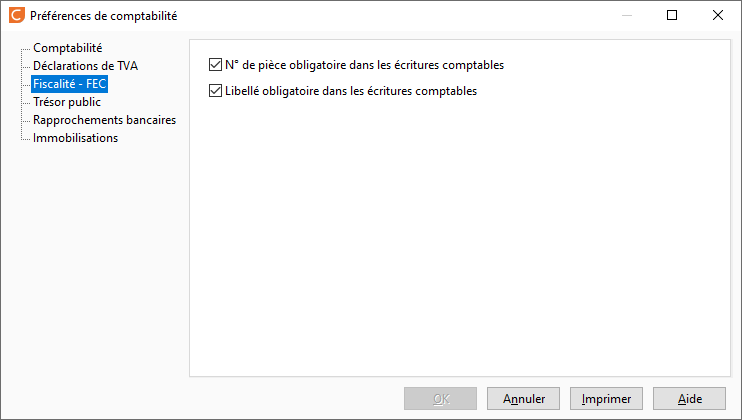
Task: Print preferences using Imprimer button
Action: click(x=606, y=399)
